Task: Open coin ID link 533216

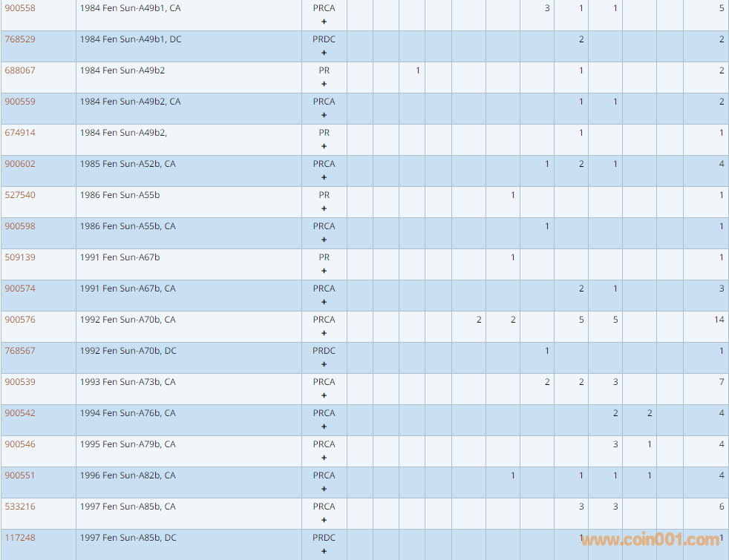Action: [x=19, y=507]
